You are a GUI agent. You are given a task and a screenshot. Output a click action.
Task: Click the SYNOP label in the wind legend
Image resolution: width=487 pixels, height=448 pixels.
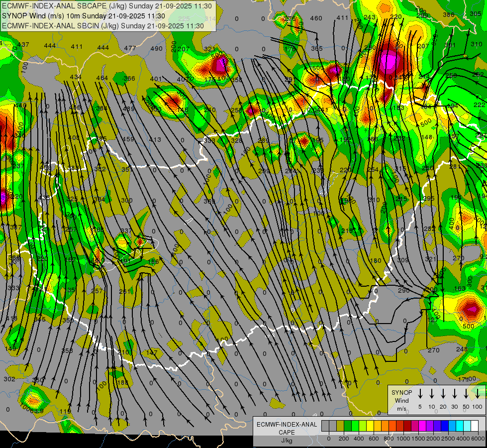click(401, 393)
